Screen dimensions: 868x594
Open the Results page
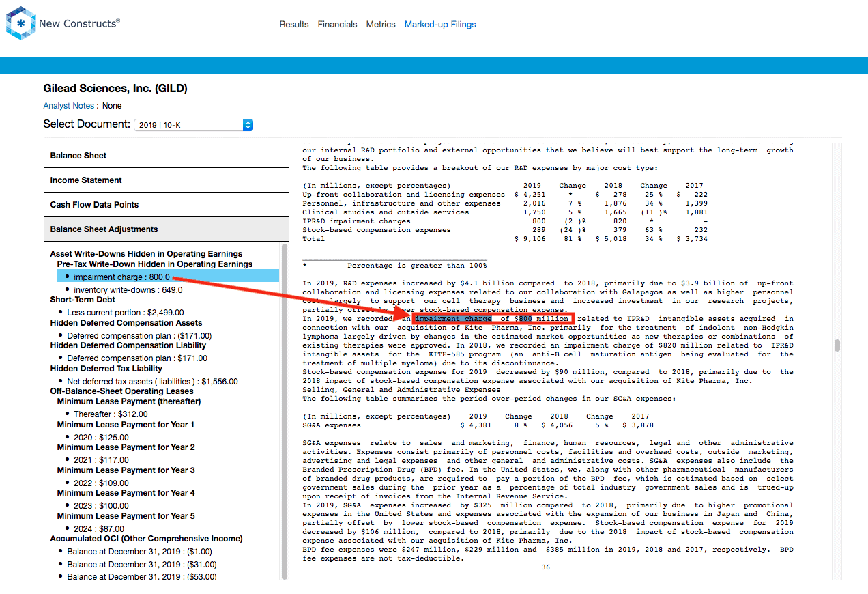[x=294, y=25]
